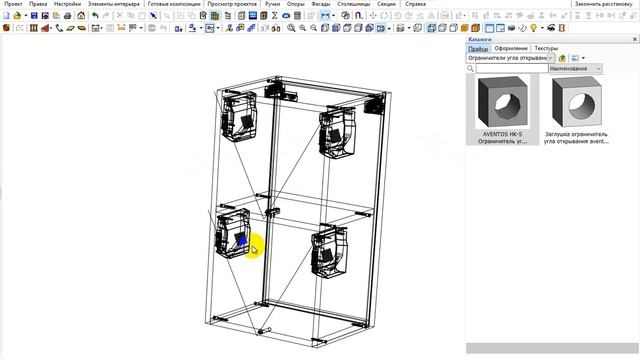Image resolution: width=640 pixels, height=360 pixels.
Task: Click the brown barrel icon at the start of second toolbar
Action: tap(6, 28)
